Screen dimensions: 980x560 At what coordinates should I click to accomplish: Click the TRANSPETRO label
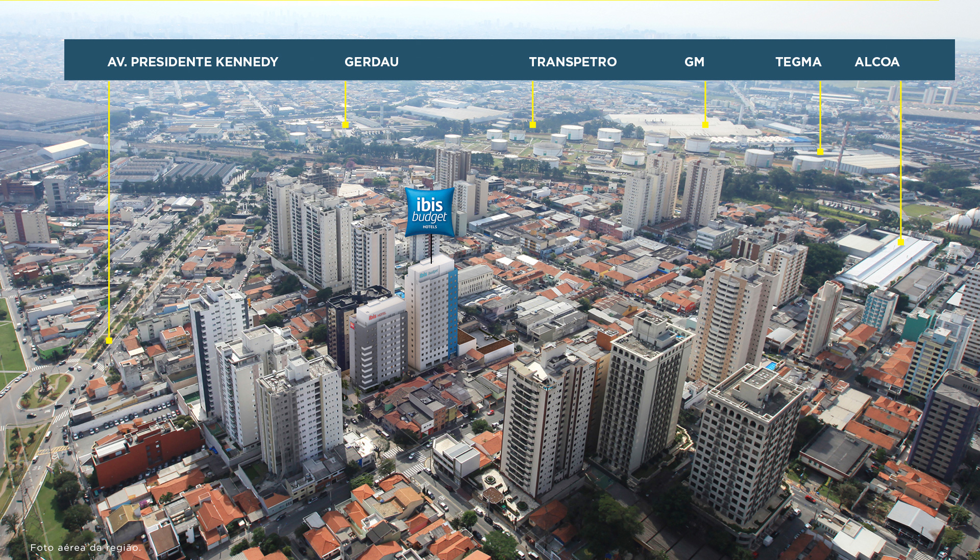[573, 62]
